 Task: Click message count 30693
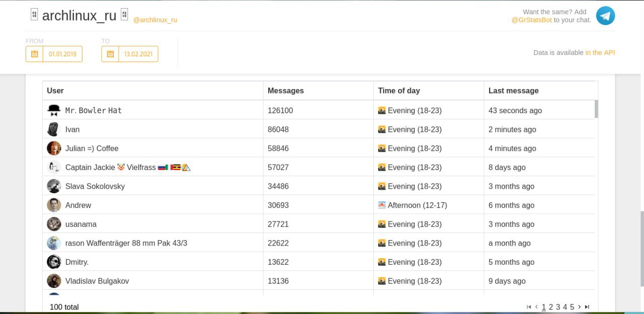point(278,205)
